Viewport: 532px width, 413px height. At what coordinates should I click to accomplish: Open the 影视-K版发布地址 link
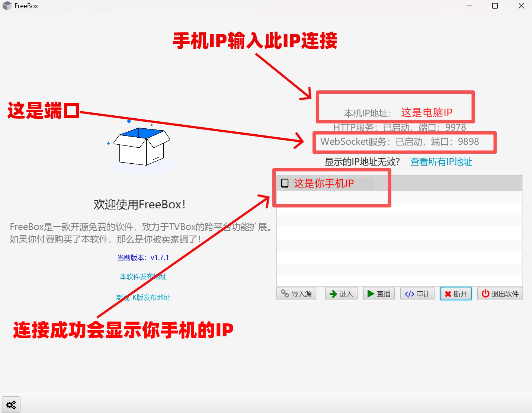coord(143,298)
